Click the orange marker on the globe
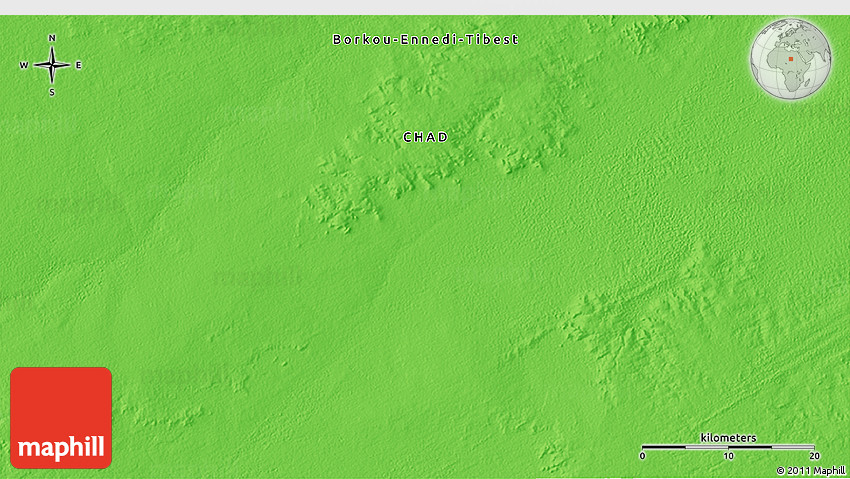 click(791, 59)
